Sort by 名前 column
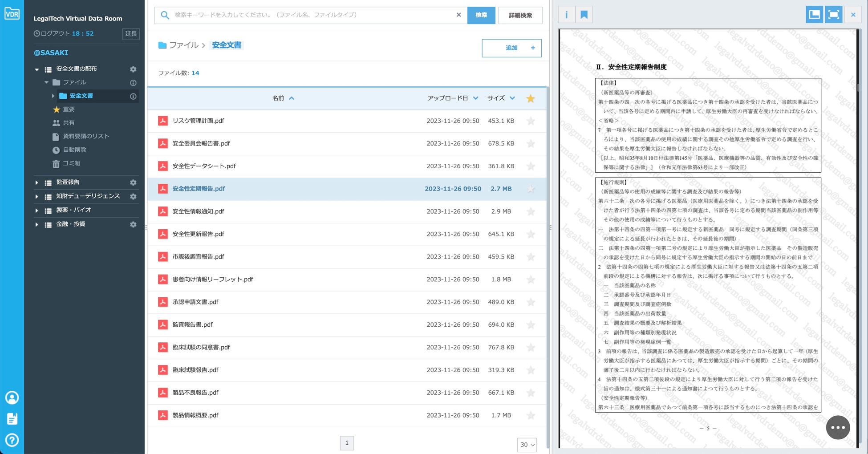The height and width of the screenshot is (454, 868). click(283, 98)
